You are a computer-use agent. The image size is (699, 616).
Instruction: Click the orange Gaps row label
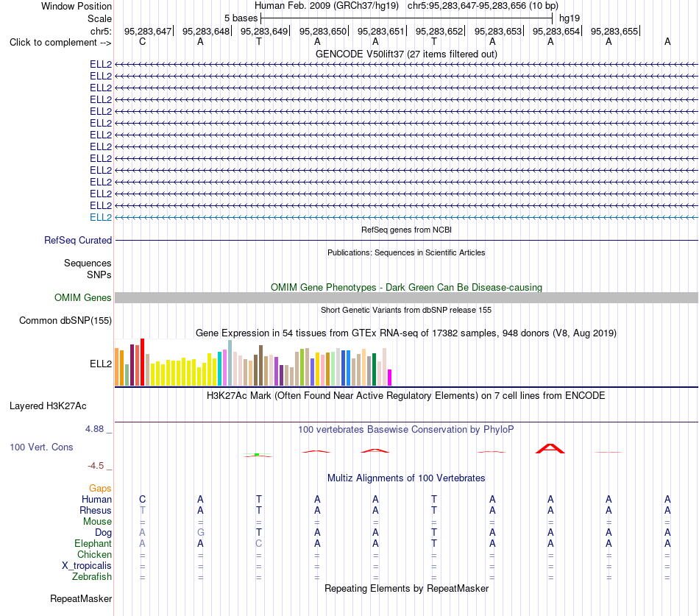[x=100, y=489]
